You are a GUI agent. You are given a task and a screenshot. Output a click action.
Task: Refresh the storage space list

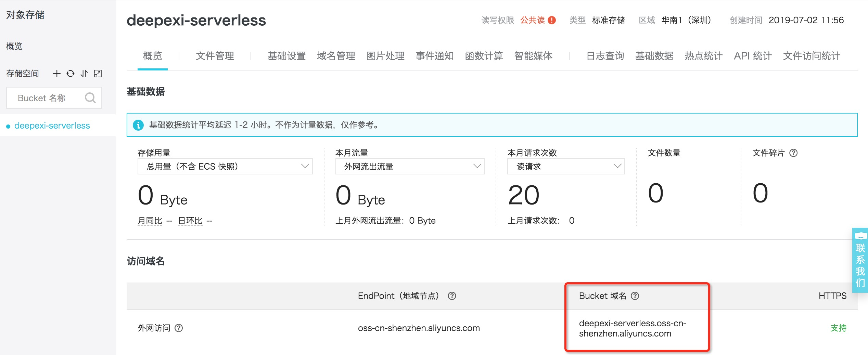tap(71, 74)
